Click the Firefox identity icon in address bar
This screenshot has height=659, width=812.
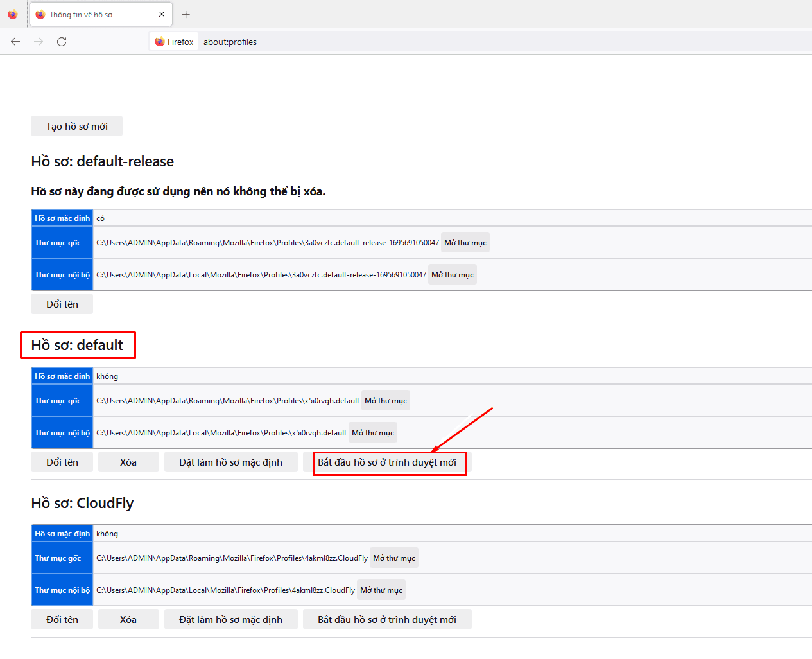point(160,42)
